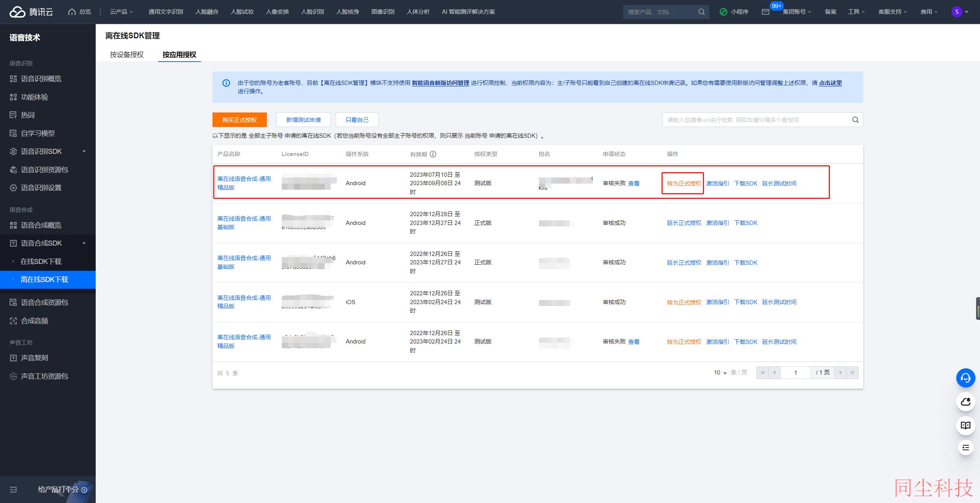This screenshot has width=980, height=503.
Task: Click the Tencent Cloud logo
Action: (31, 12)
